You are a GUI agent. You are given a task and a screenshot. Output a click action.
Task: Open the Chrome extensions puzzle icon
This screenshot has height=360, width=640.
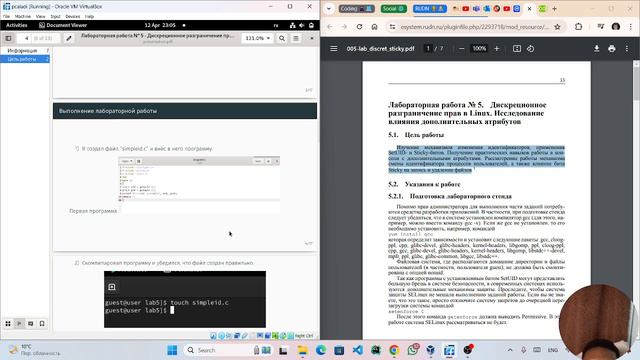point(578,27)
